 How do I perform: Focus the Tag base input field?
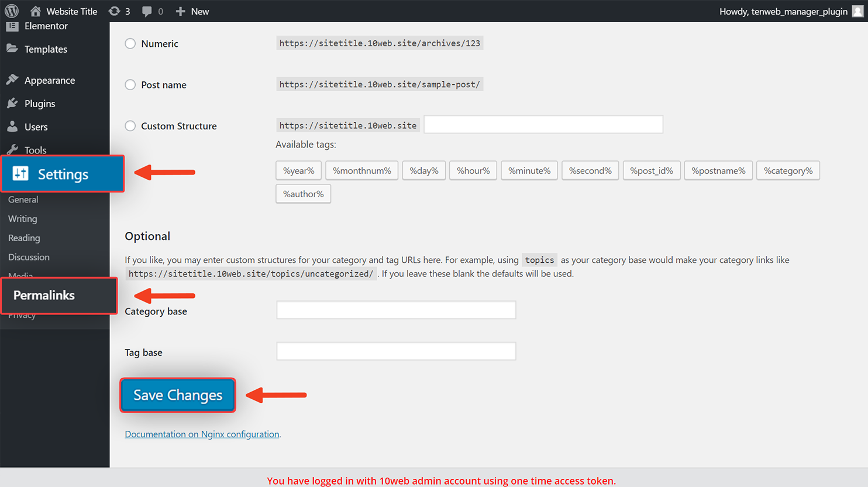coord(396,351)
